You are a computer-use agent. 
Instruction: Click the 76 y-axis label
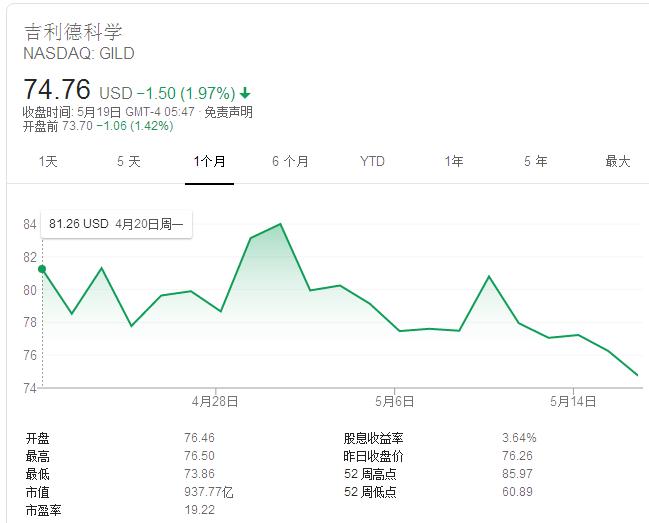pos(30,355)
